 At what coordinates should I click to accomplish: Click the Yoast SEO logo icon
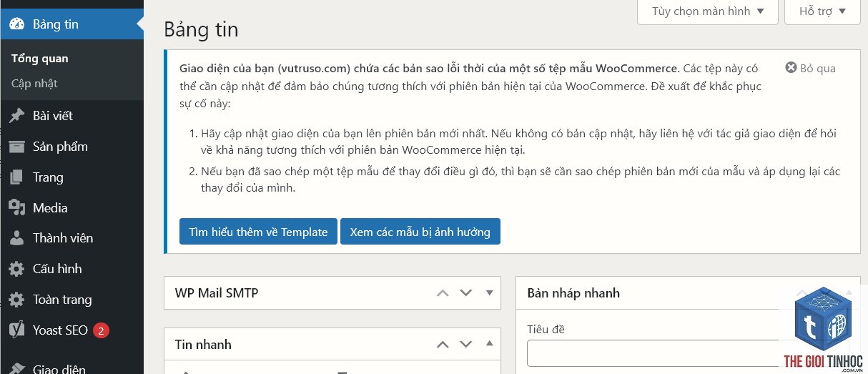tap(16, 330)
